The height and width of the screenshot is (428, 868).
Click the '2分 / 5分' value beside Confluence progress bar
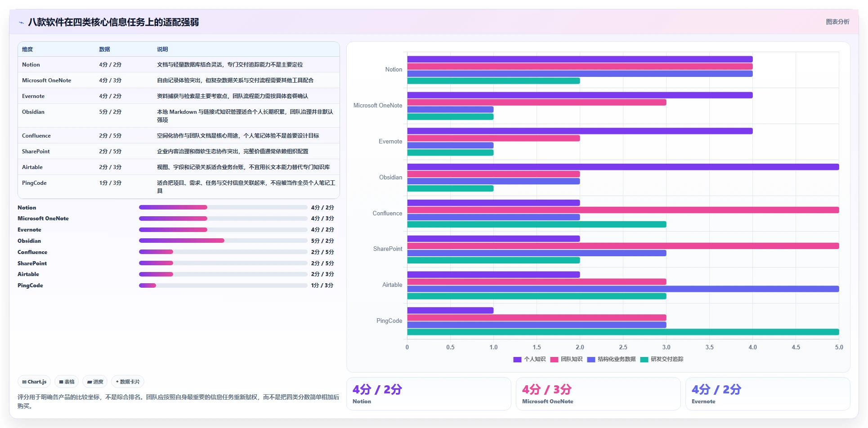pos(322,252)
